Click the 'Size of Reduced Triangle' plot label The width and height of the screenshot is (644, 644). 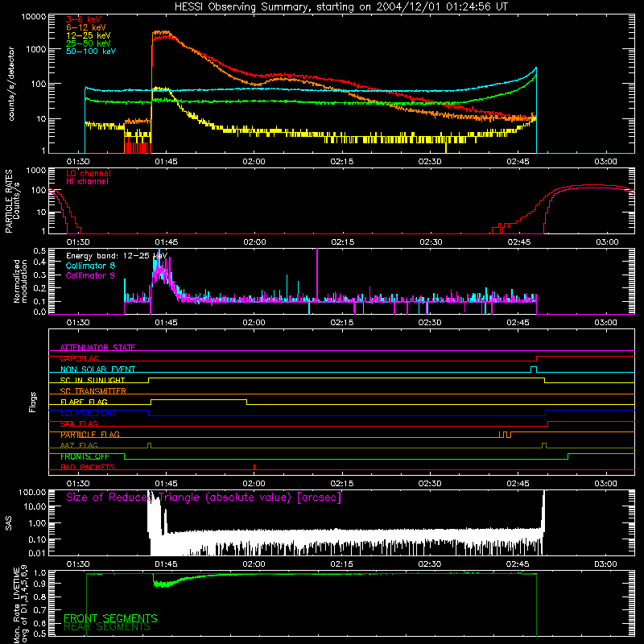204,497
